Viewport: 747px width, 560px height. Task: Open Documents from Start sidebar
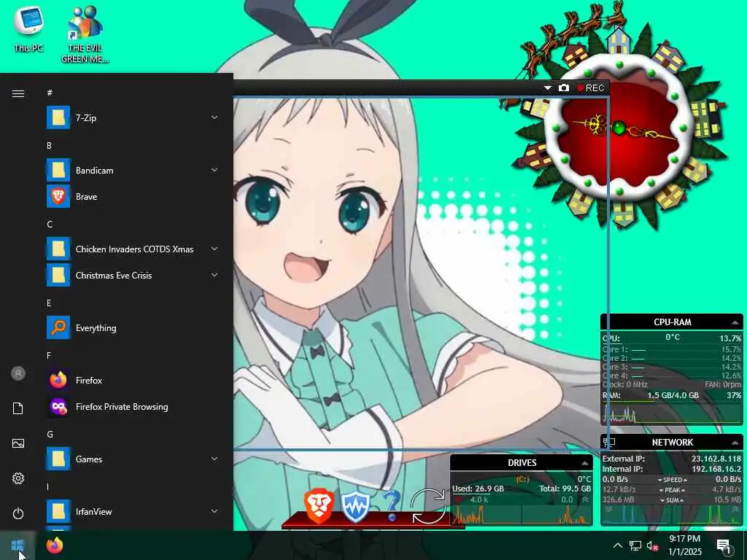[18, 408]
